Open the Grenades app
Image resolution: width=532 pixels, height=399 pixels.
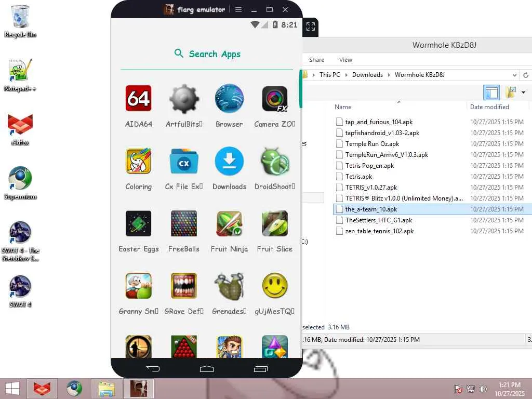click(229, 286)
